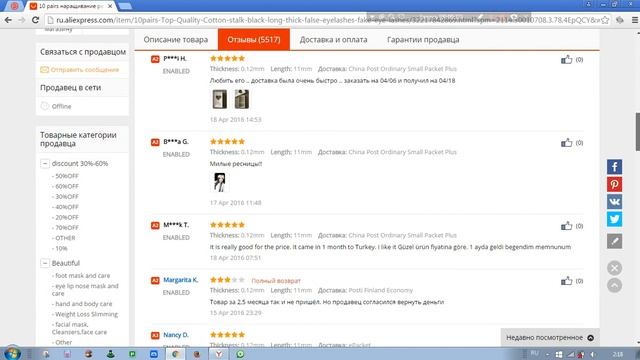Click the Offline seller status
640x360 pixels.
61,107
